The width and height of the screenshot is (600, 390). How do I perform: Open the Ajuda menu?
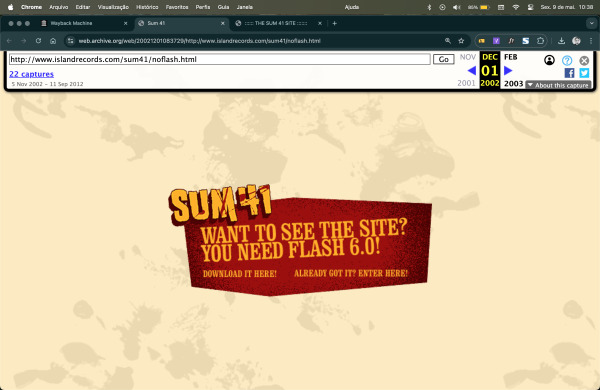click(x=352, y=7)
